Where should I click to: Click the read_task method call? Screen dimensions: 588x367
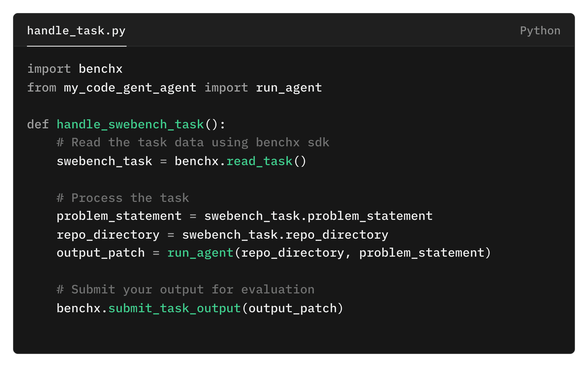coord(259,161)
